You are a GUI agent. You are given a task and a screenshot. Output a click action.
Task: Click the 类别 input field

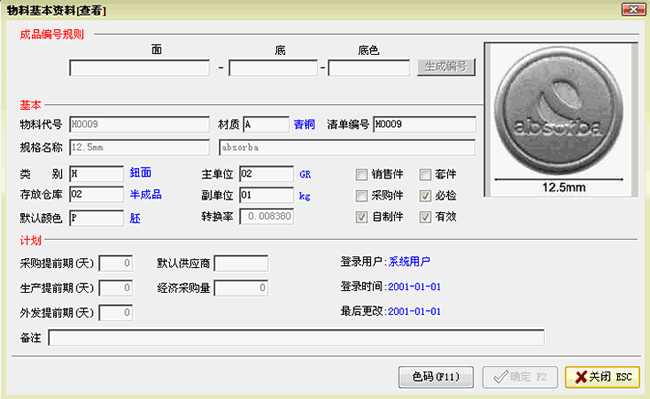96,174
